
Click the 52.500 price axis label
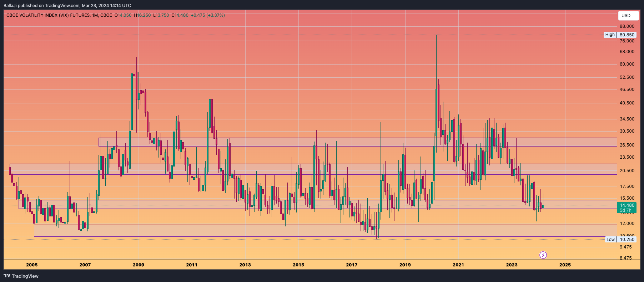[627, 77]
